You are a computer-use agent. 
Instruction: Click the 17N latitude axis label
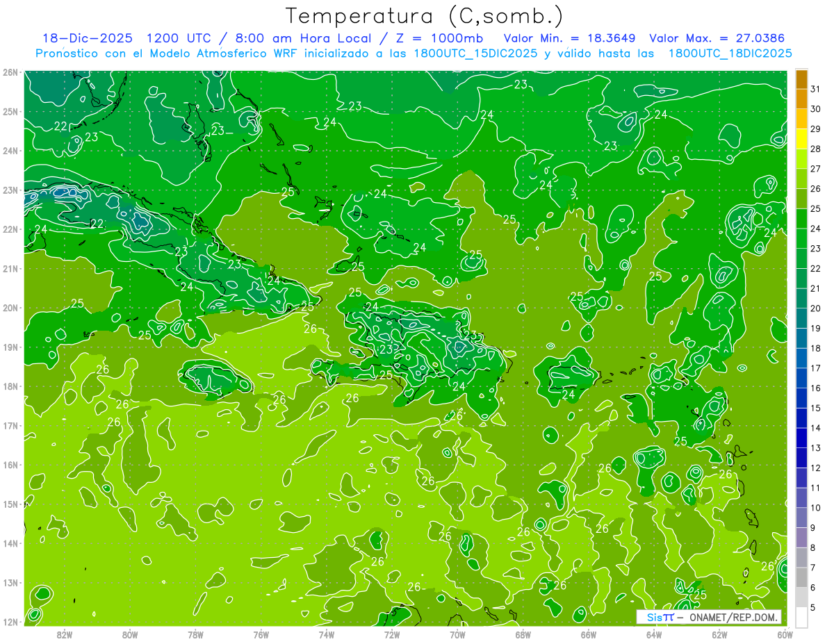pos(10,426)
